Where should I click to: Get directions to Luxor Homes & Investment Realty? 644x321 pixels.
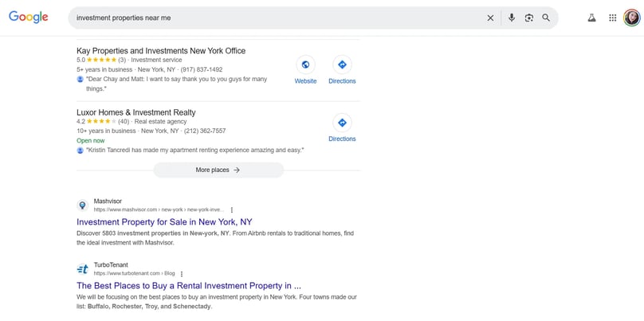342,123
